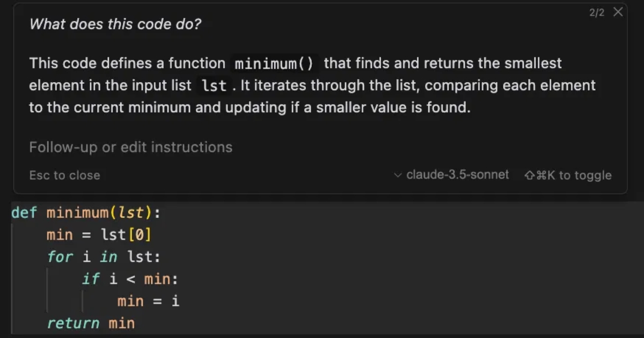The image size is (644, 338).
Task: Close the inline AI prompt panel
Action: 618,12
